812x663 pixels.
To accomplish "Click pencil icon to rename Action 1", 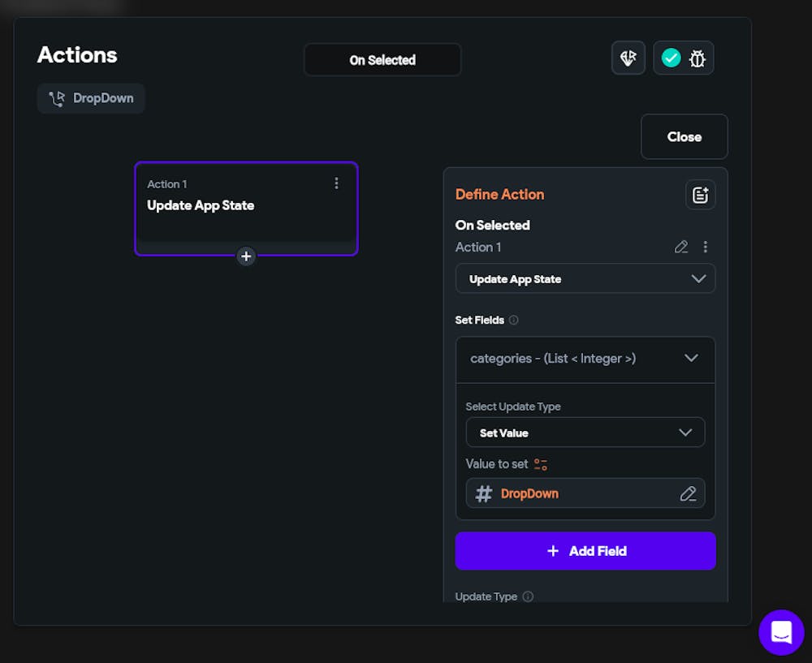I will pos(681,247).
